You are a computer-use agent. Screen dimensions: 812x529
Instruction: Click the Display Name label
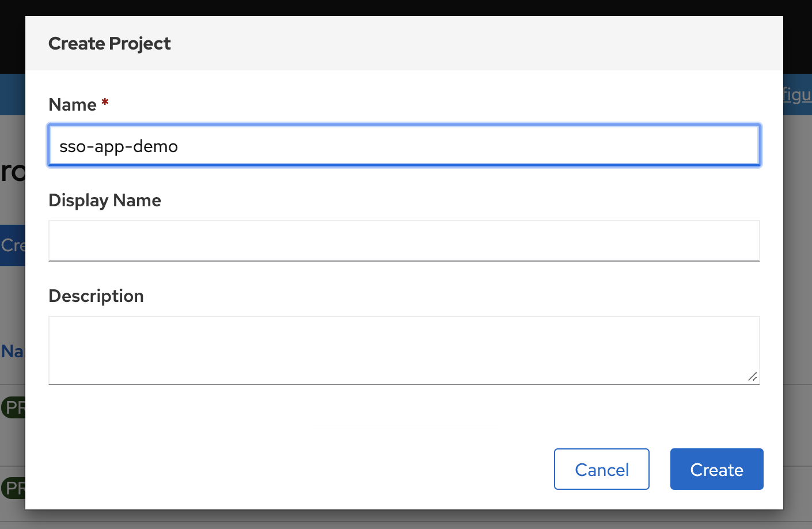tap(105, 201)
